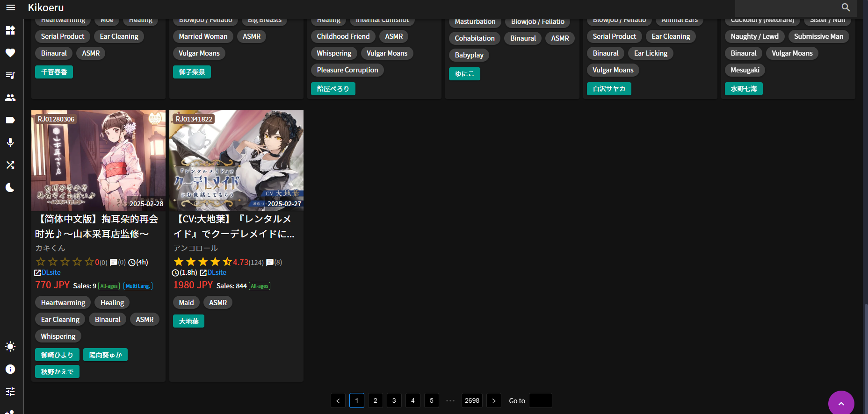Image resolution: width=868 pixels, height=414 pixels.
Task: Go to the next page arrow
Action: tap(494, 400)
